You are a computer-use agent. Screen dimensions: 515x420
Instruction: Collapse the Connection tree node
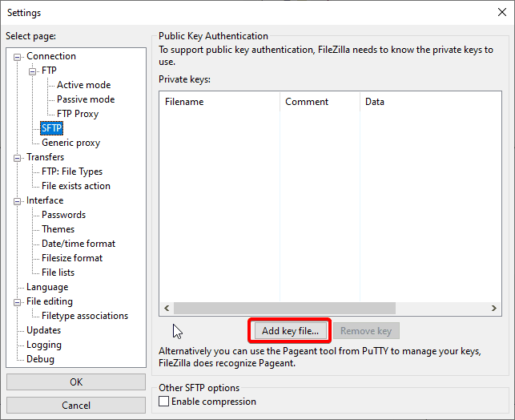(x=18, y=56)
